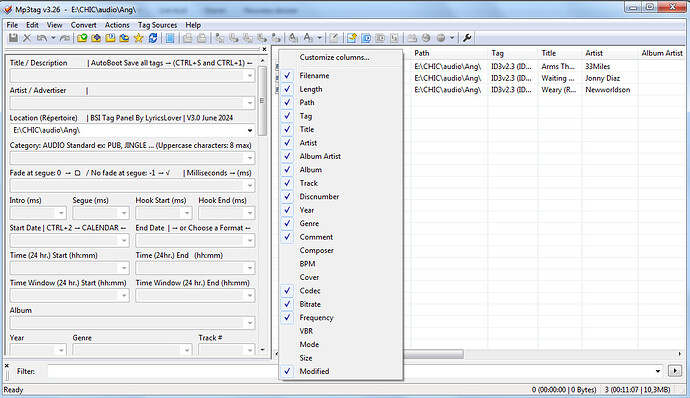Click the folder with green check icon

[x=82, y=38]
